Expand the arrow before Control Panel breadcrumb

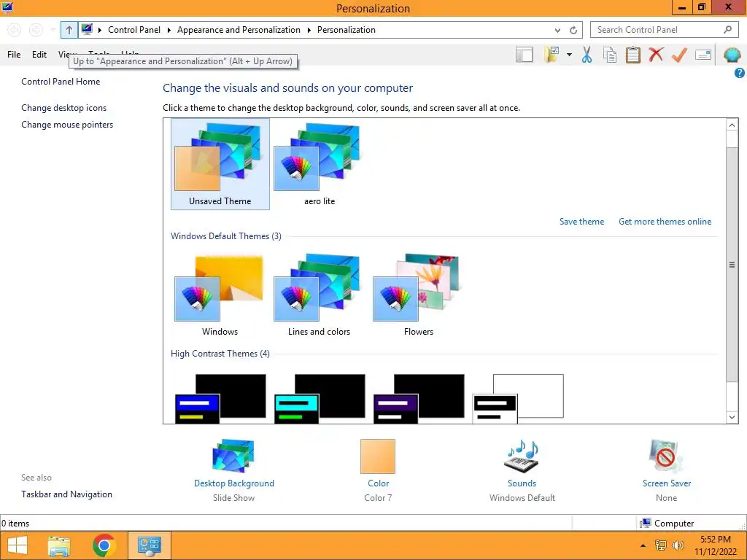[99, 30]
